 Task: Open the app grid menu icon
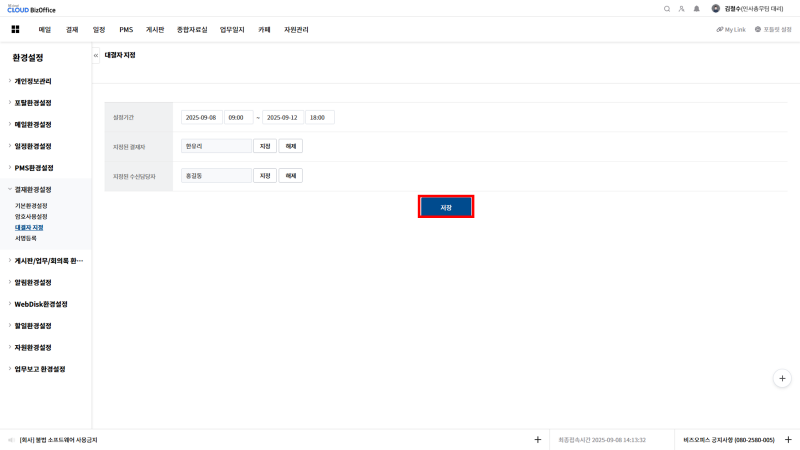pos(15,29)
